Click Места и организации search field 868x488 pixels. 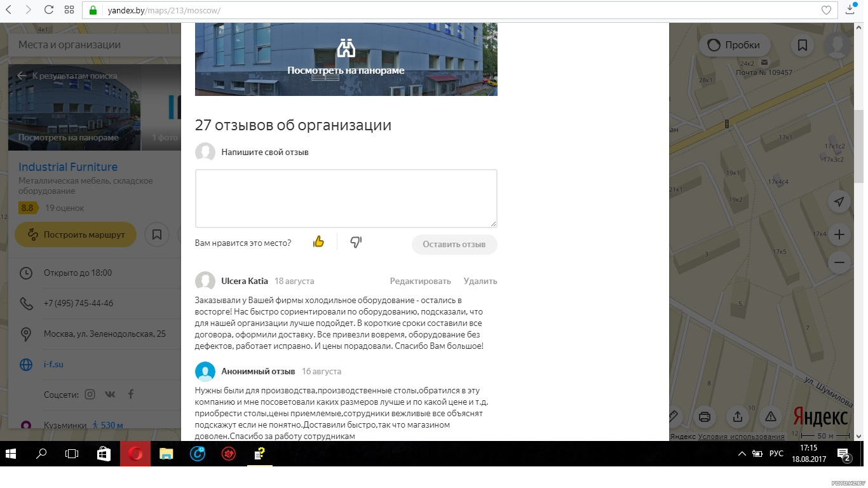click(94, 45)
